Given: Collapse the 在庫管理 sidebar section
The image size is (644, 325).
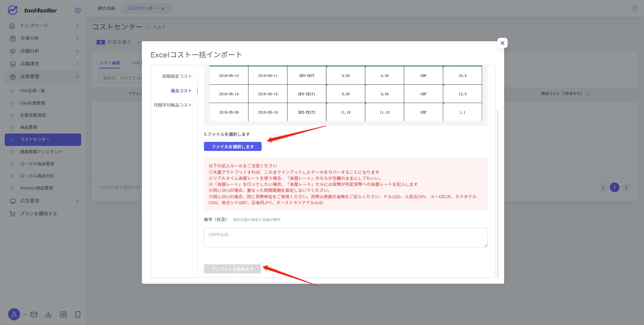Looking at the screenshot, I should 43,76.
